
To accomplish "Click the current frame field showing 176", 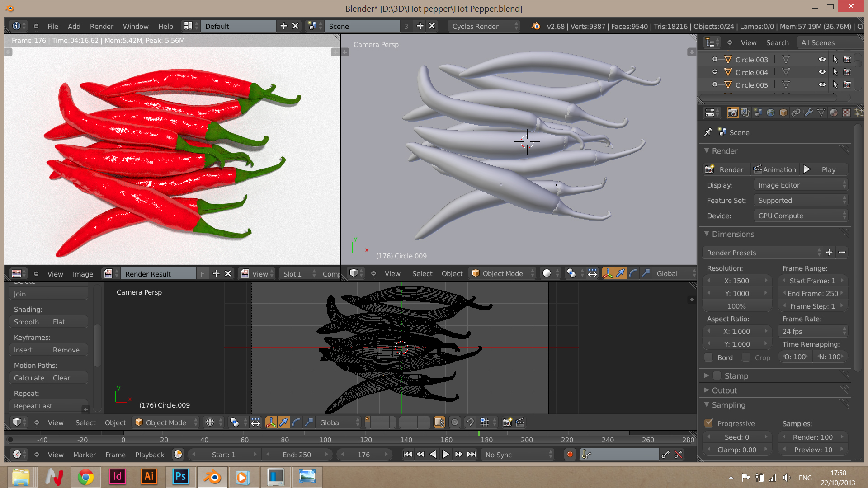I will tap(363, 455).
